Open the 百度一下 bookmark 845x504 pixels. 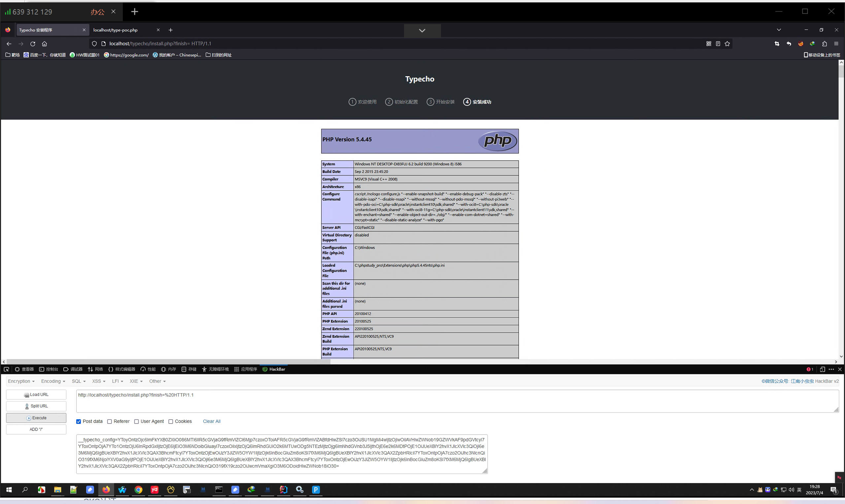45,55
